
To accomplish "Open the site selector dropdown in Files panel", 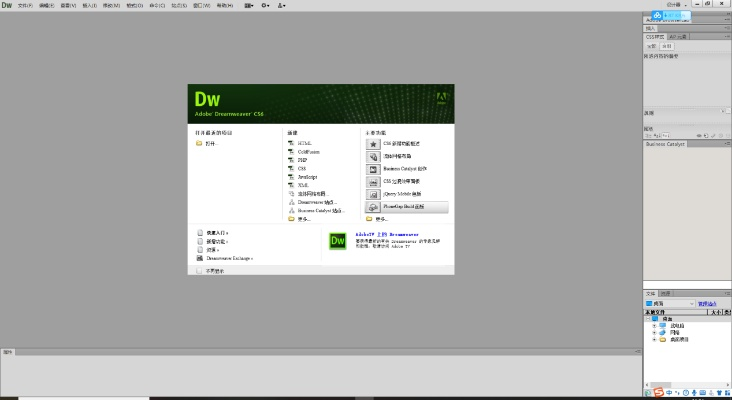I will pyautogui.click(x=669, y=303).
